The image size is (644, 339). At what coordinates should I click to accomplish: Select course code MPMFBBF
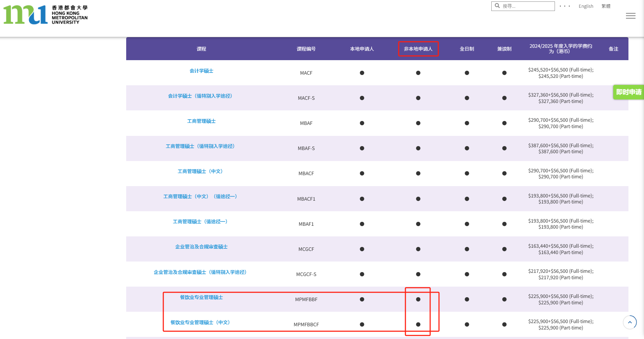click(306, 299)
